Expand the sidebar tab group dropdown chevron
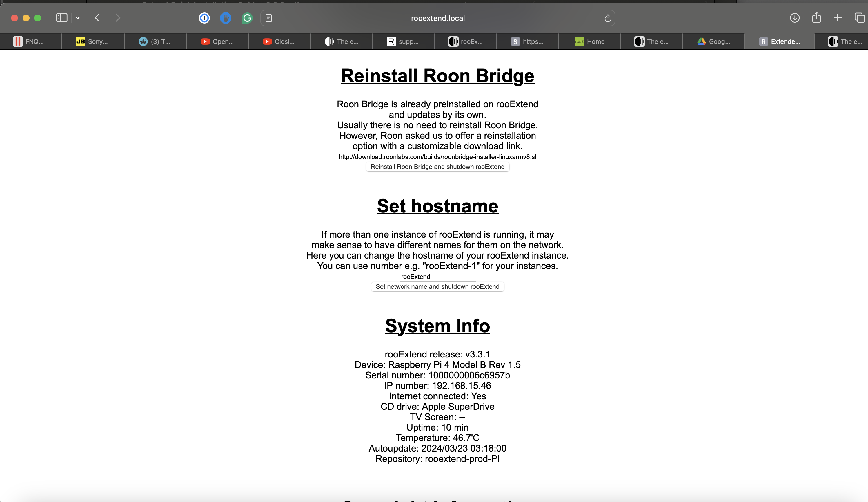This screenshot has height=502, width=868. pyautogui.click(x=78, y=18)
